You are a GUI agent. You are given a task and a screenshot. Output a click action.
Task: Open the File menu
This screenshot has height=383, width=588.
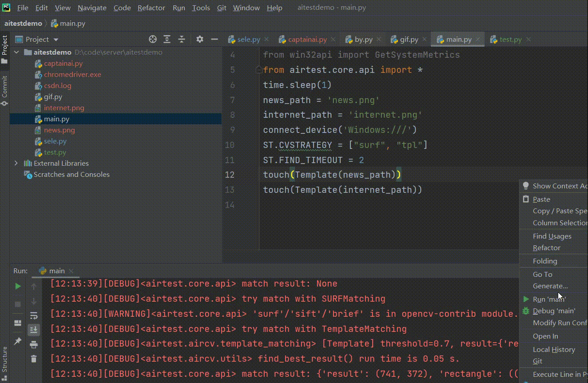coord(22,8)
